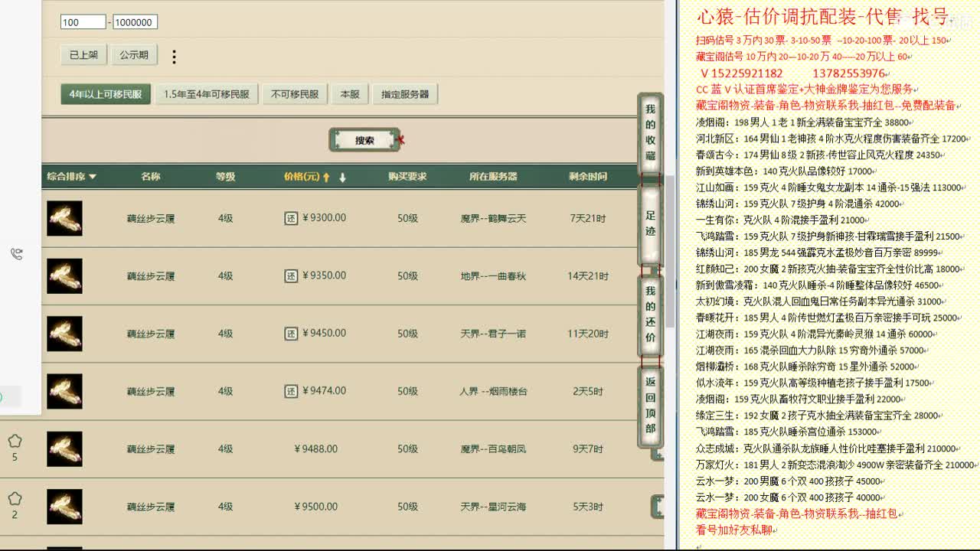Click the 云水一梦: 200男魔 listing line

(x=788, y=481)
